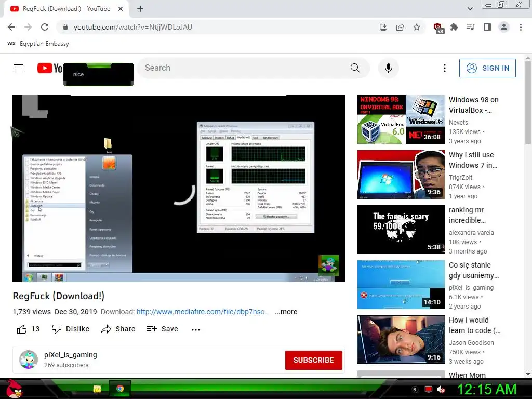Show hidden tray icons arrow
The width and height of the screenshot is (532, 399).
coord(415,390)
